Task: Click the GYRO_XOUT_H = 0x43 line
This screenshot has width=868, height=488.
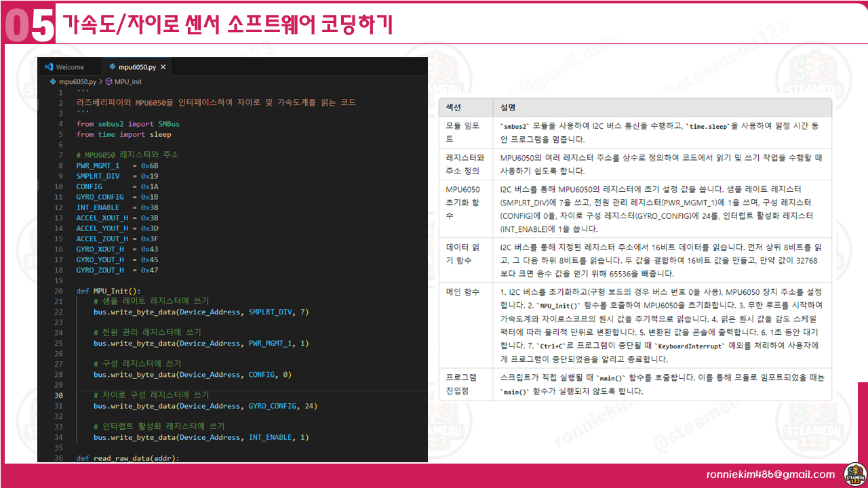Action: coord(117,249)
